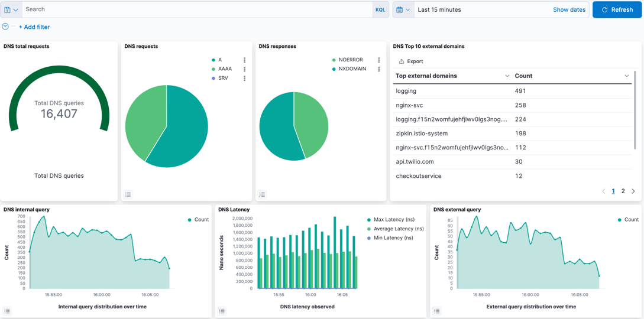Toggle Max Latency series in legend
The image size is (644, 319).
(394, 220)
